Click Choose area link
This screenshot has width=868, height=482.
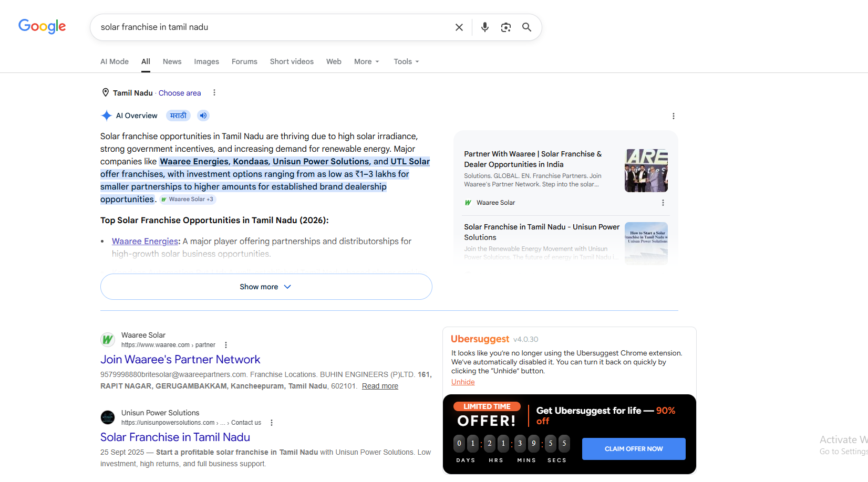(x=180, y=93)
